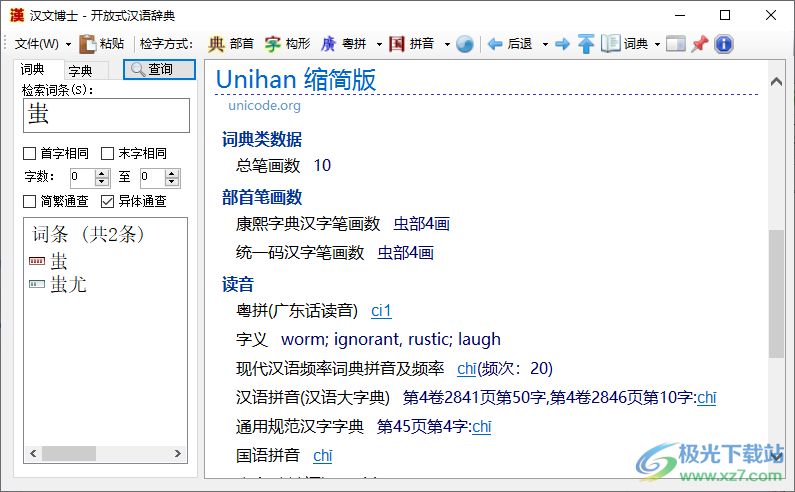The image size is (795, 492).
Task: Click the 词条（共2条）list header
Action: [88, 234]
